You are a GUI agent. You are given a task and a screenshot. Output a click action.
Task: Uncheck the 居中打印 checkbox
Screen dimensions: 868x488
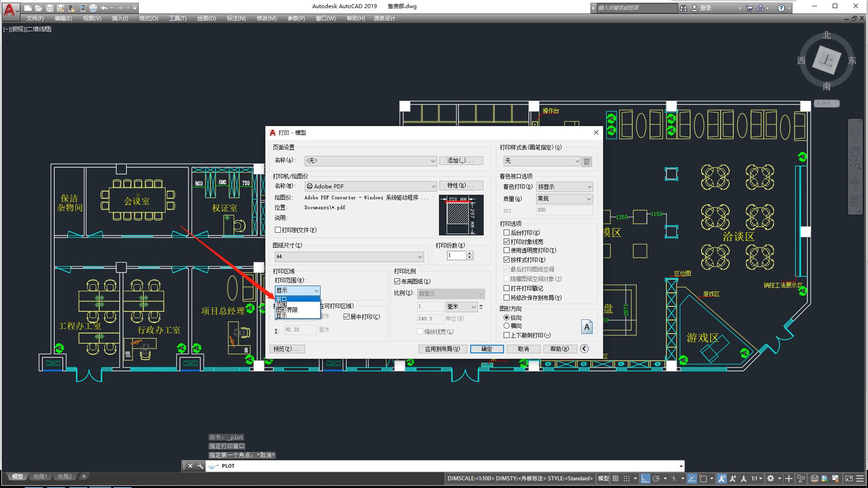point(347,317)
